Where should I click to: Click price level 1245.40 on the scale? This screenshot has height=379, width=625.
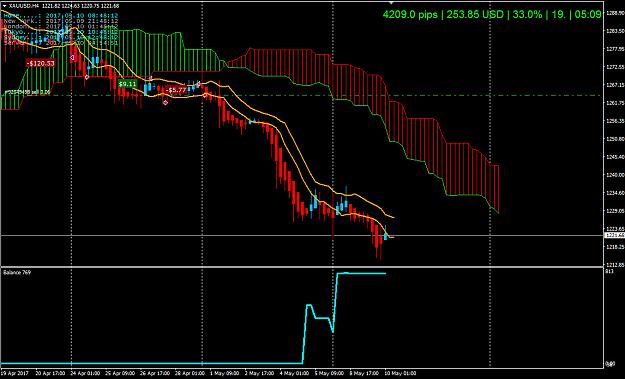pyautogui.click(x=615, y=157)
